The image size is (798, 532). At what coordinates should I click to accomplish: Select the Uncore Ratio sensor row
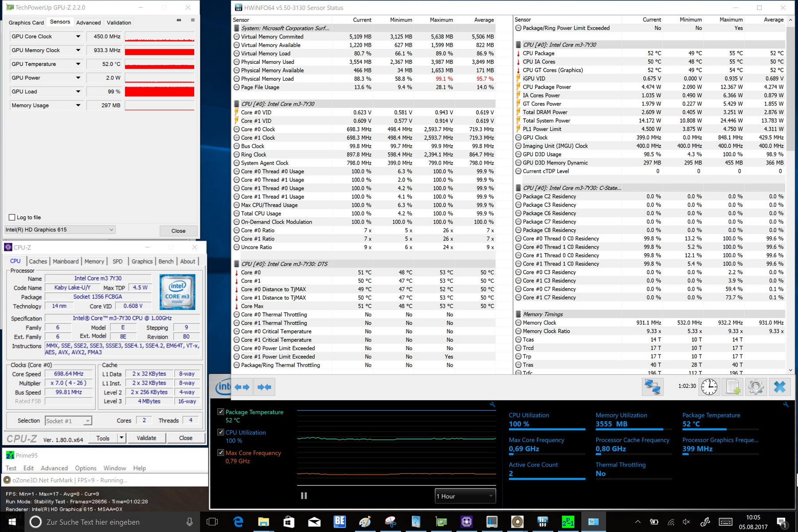pos(364,247)
